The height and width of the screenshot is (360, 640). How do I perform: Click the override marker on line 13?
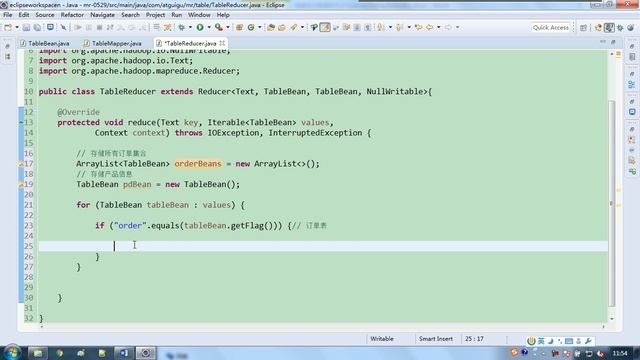tap(21, 122)
